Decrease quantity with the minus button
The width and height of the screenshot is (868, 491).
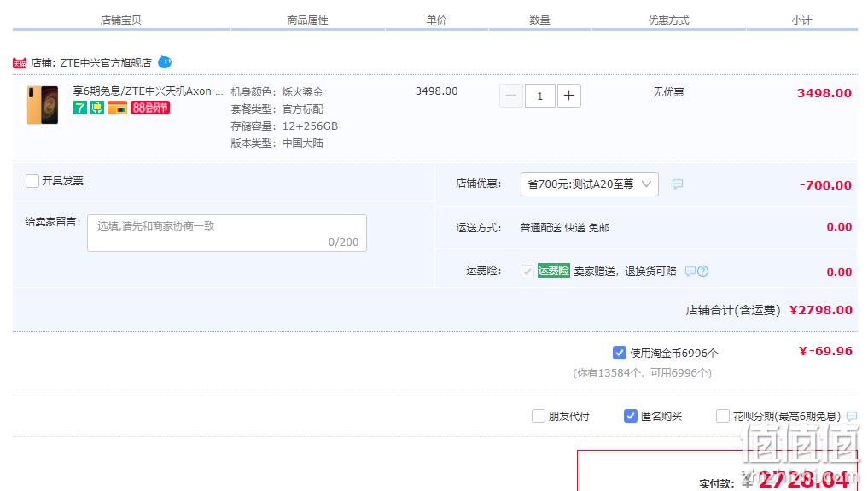tap(511, 96)
